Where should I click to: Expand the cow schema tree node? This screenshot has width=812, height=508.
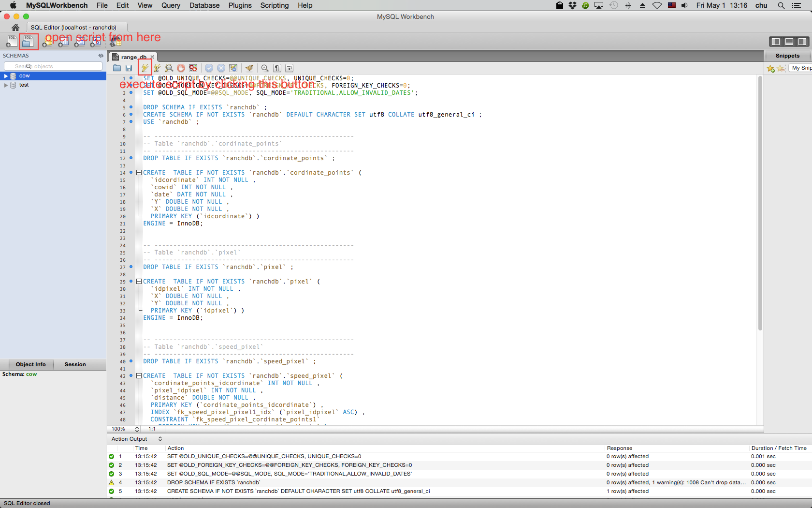[6, 76]
